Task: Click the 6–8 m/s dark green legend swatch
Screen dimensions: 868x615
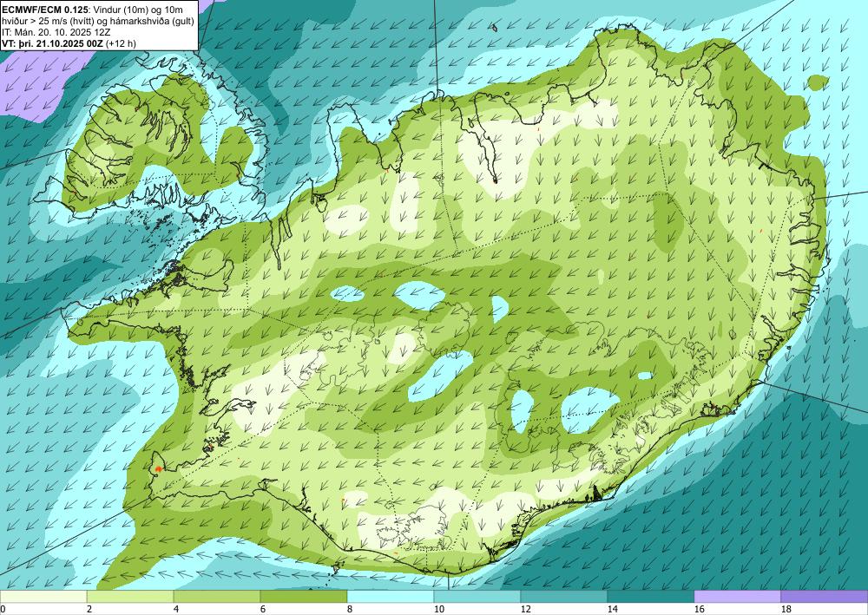Action: coord(303,597)
